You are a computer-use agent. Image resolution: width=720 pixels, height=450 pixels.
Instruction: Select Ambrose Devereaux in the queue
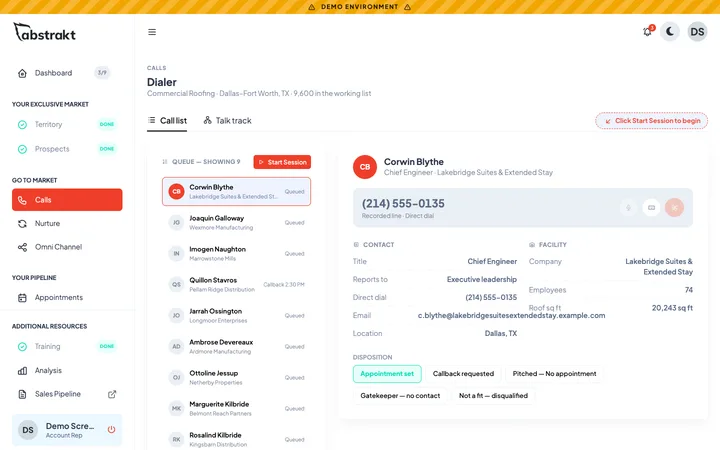236,347
